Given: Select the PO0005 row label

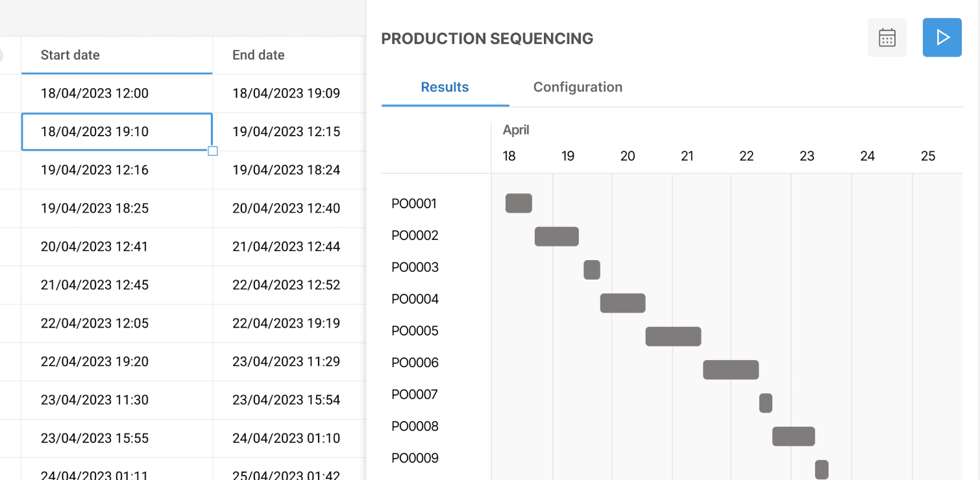Looking at the screenshot, I should [415, 331].
